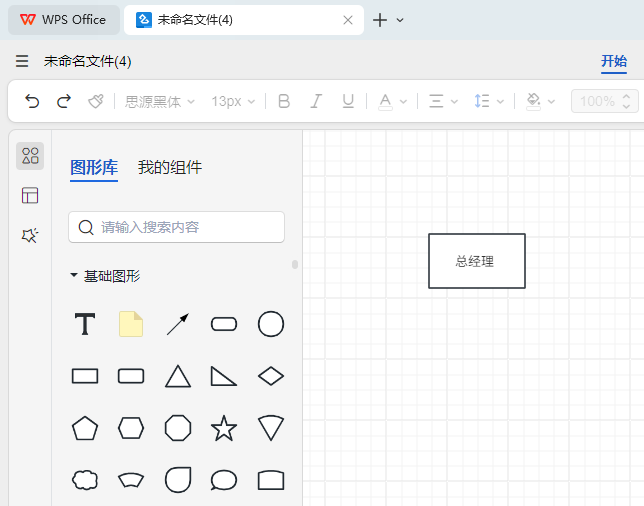Image resolution: width=644 pixels, height=506 pixels.
Task: Select the circle shape
Action: click(271, 324)
